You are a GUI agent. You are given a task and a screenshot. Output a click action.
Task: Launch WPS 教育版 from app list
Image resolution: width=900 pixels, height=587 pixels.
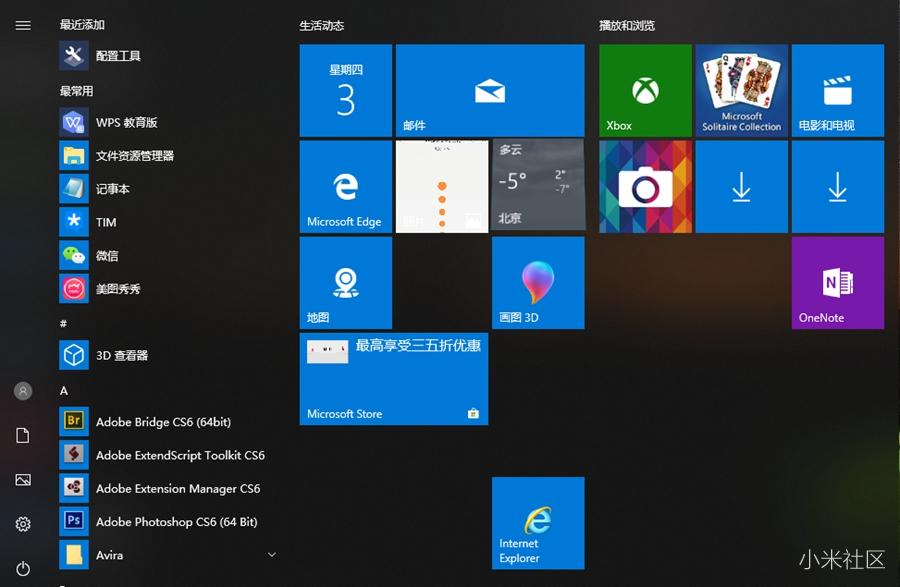click(x=126, y=122)
